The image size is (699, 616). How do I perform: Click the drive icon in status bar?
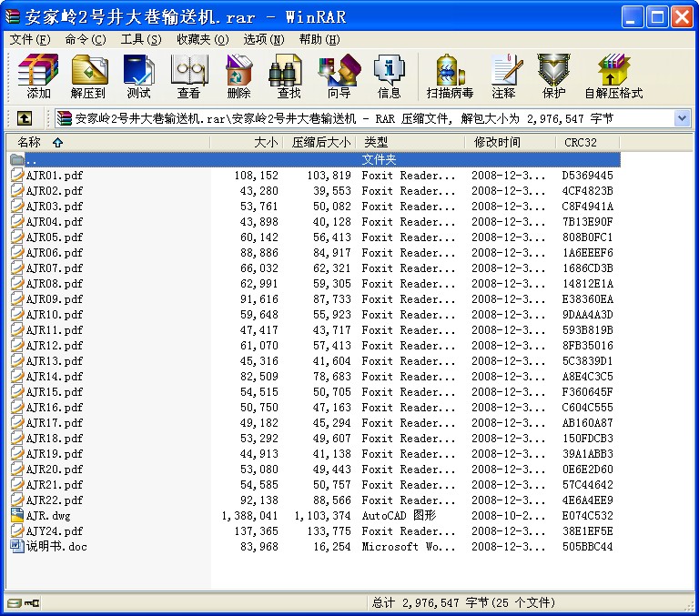15,603
